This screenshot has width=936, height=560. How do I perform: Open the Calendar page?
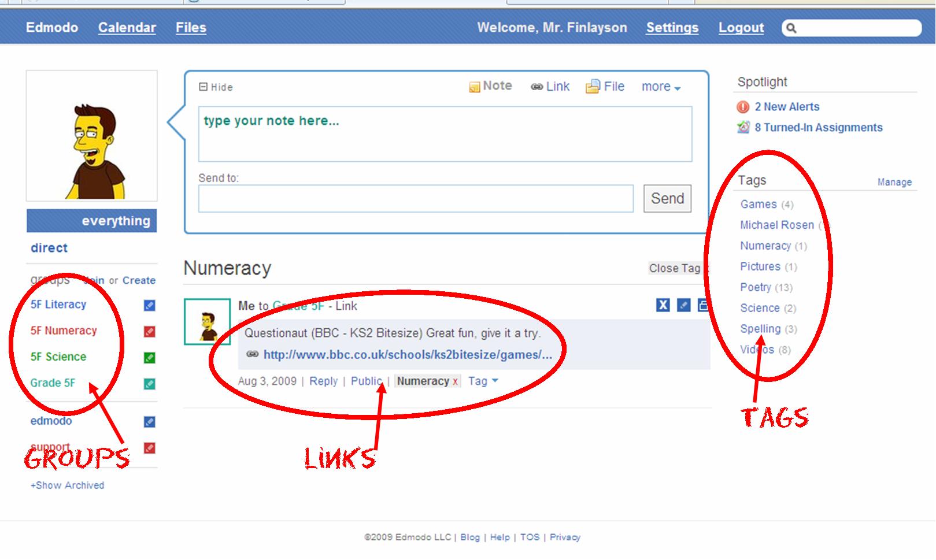(127, 28)
